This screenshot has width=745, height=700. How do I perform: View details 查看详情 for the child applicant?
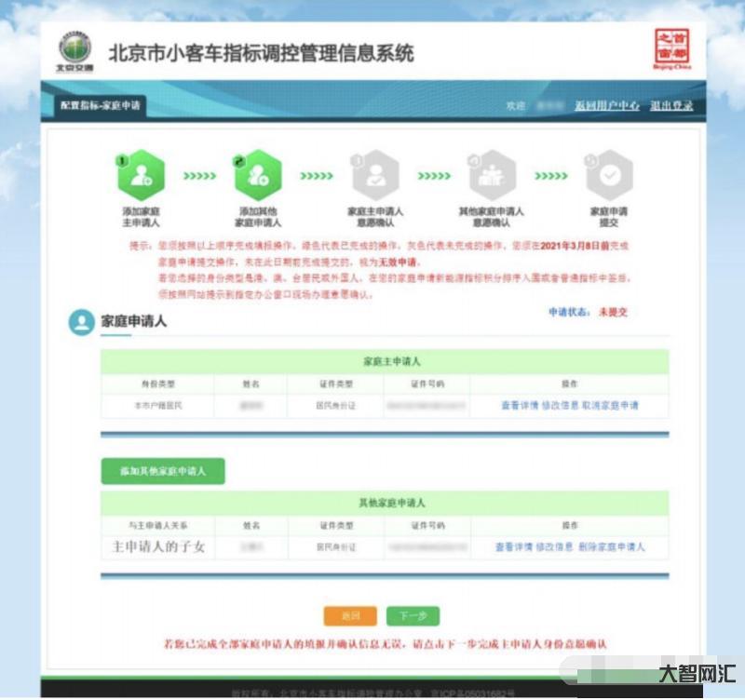pyautogui.click(x=513, y=547)
